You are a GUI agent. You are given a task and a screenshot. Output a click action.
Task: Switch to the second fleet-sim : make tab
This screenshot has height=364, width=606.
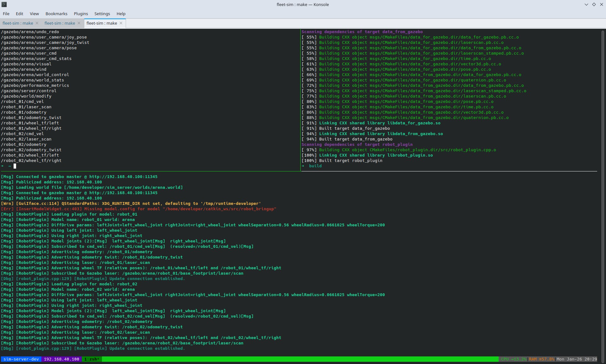(x=60, y=23)
